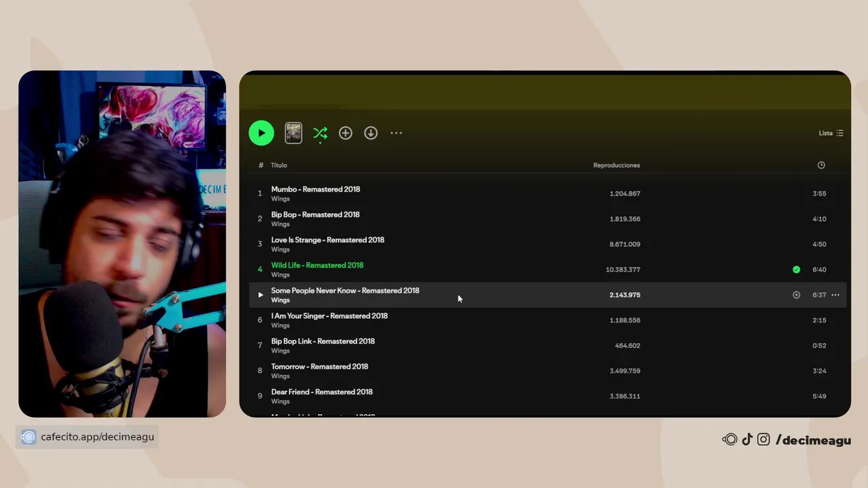Viewport: 868px width, 488px height.
Task: Click duration 3:55 of Mumbo
Action: tap(819, 194)
